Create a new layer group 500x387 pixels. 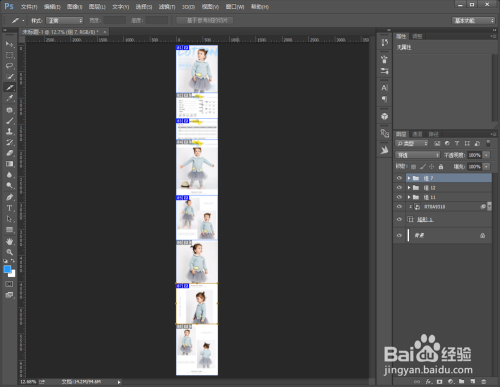tap(461, 381)
